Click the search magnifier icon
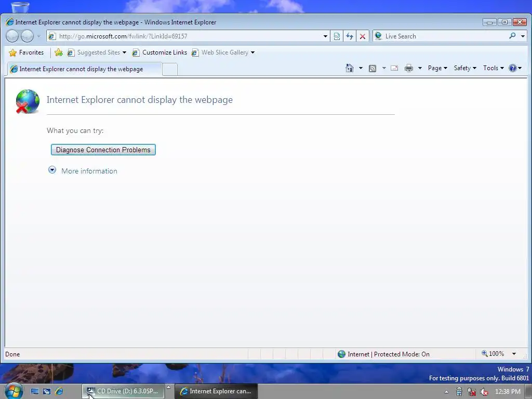This screenshot has height=399, width=532. click(512, 36)
